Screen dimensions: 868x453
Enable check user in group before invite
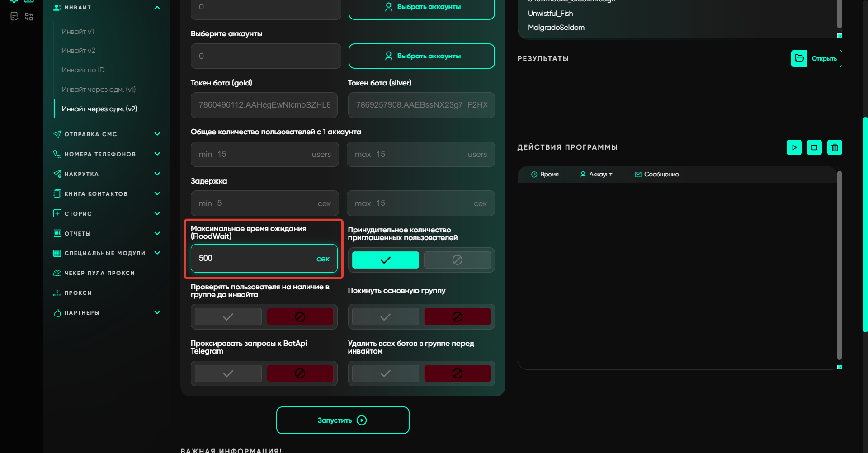click(x=228, y=317)
